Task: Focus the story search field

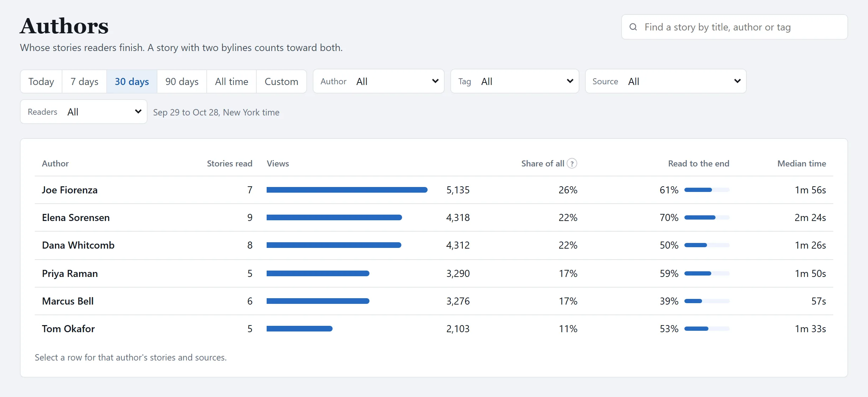Action: coord(735,27)
